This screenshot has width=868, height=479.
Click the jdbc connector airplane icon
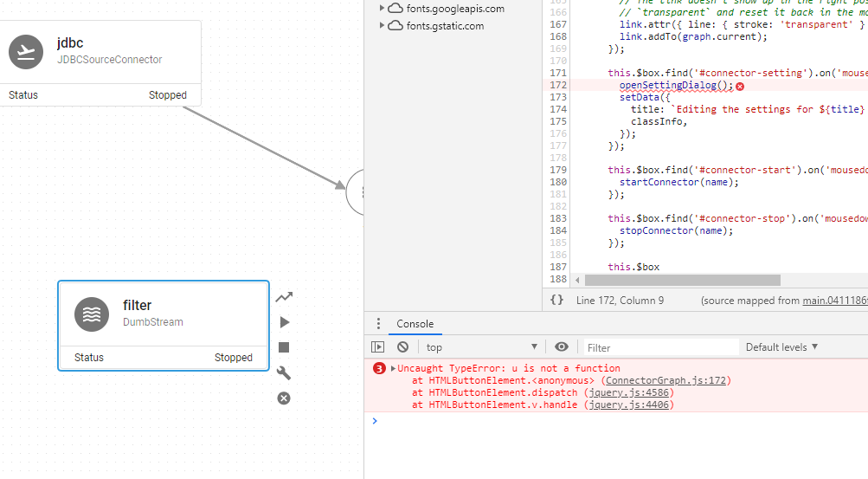26,52
